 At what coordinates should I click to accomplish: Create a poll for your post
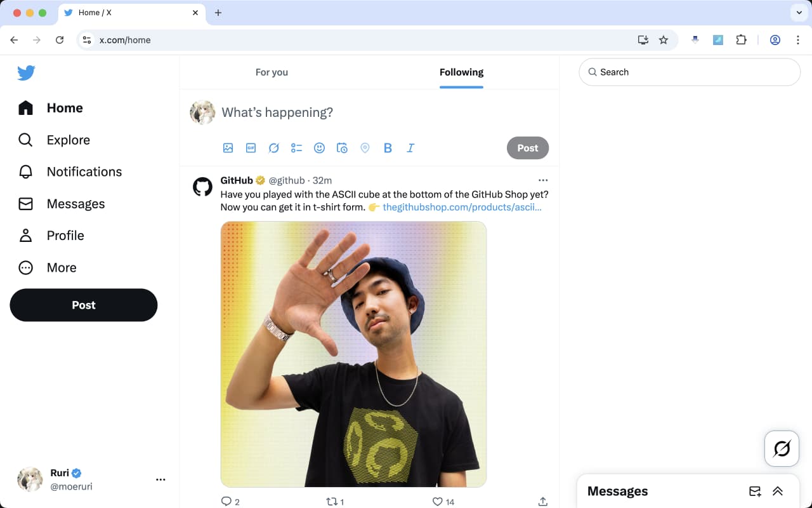point(296,148)
